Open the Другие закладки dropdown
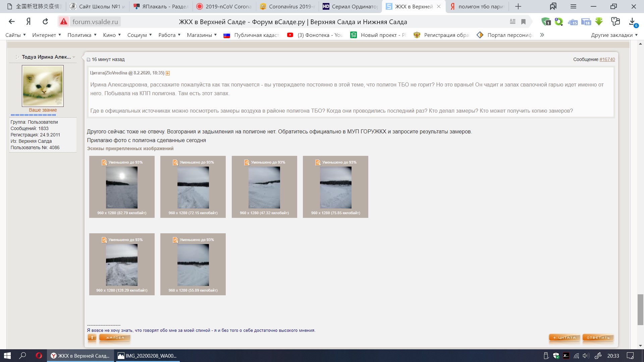The image size is (644, 362). [614, 35]
